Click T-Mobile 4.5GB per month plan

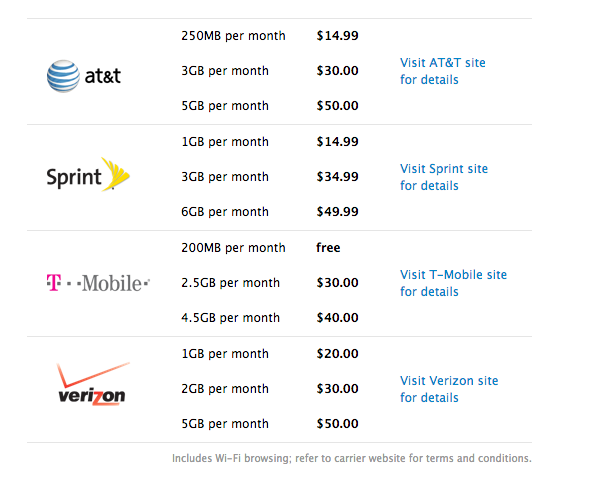pyautogui.click(x=230, y=318)
